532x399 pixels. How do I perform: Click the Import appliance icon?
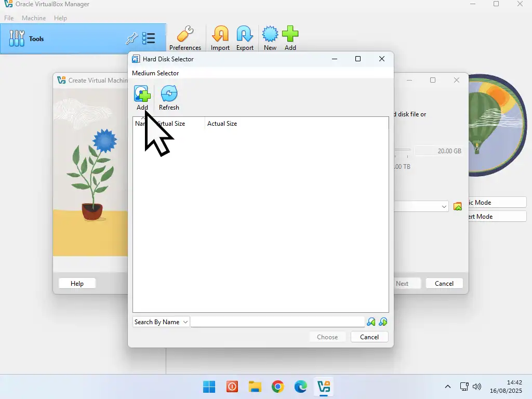(x=220, y=38)
